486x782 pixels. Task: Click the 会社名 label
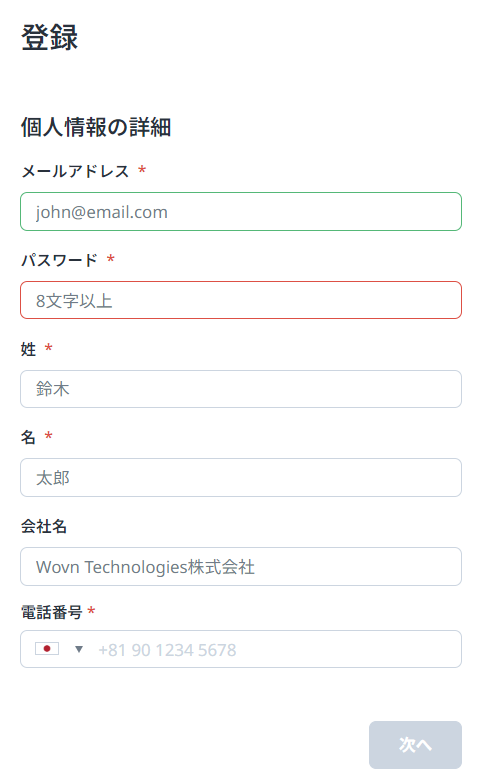pos(44,526)
